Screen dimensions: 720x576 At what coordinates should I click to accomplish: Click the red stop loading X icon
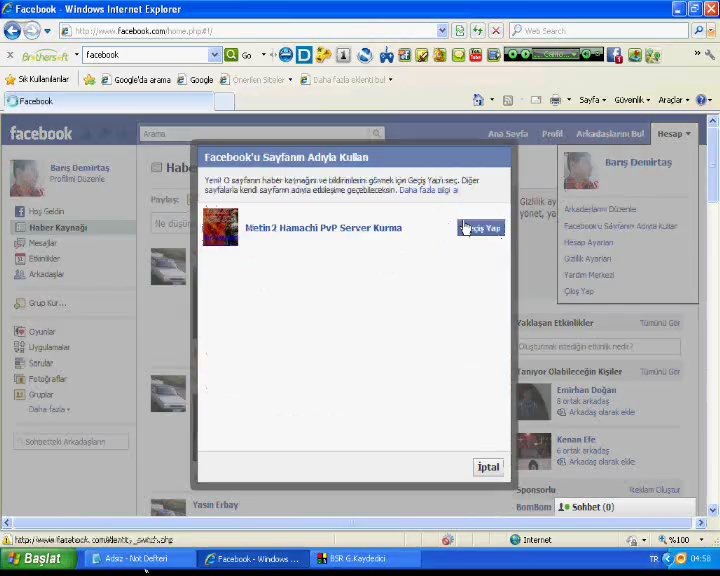[x=496, y=31]
